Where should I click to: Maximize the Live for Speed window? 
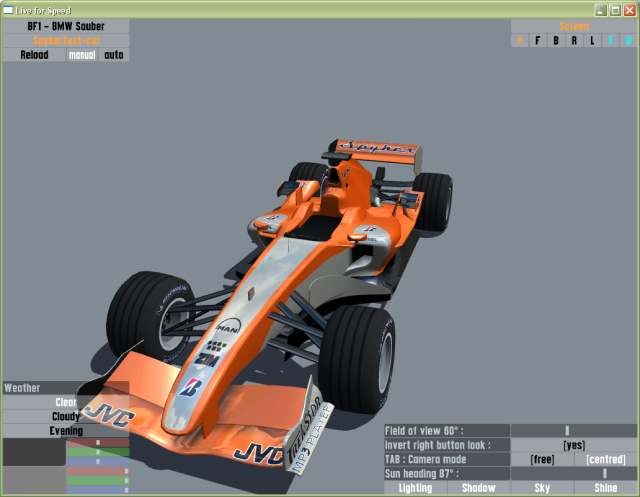tap(615, 10)
